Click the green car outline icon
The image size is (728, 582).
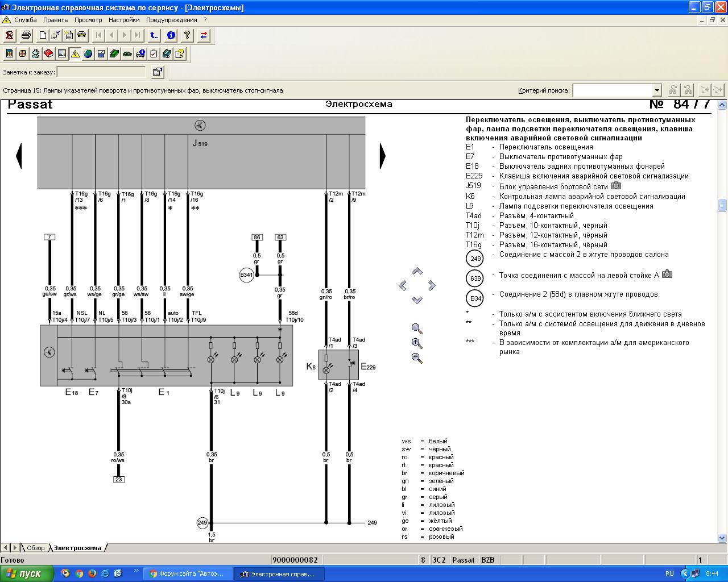127,54
